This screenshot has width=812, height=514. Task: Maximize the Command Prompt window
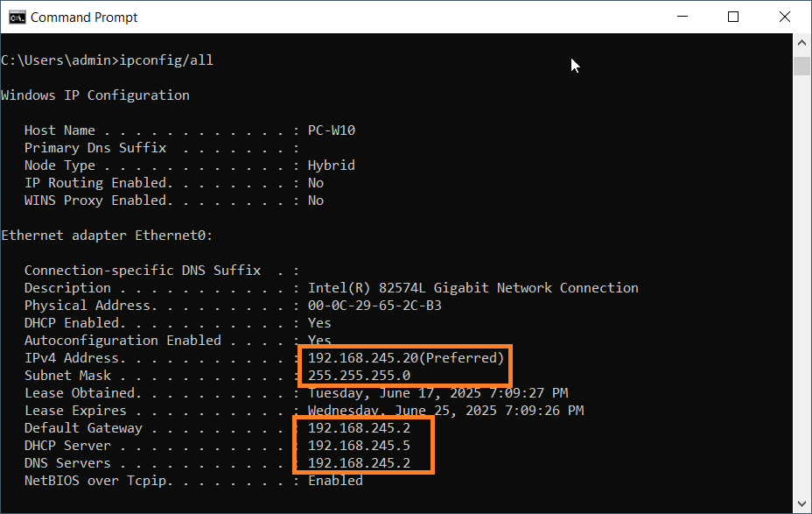coord(733,17)
